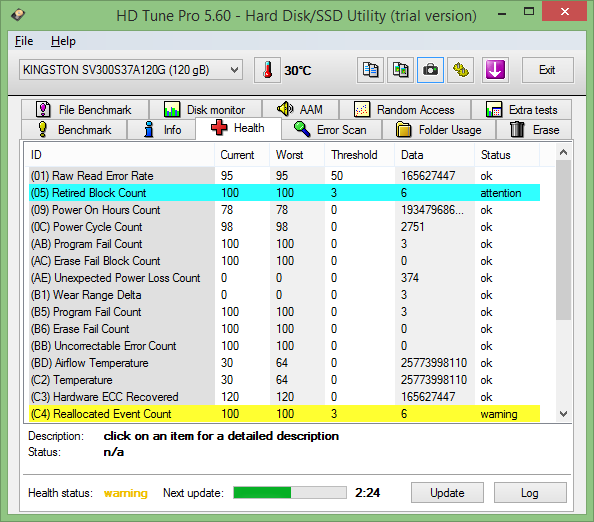Switch to the Folder Usage tab

click(x=439, y=130)
